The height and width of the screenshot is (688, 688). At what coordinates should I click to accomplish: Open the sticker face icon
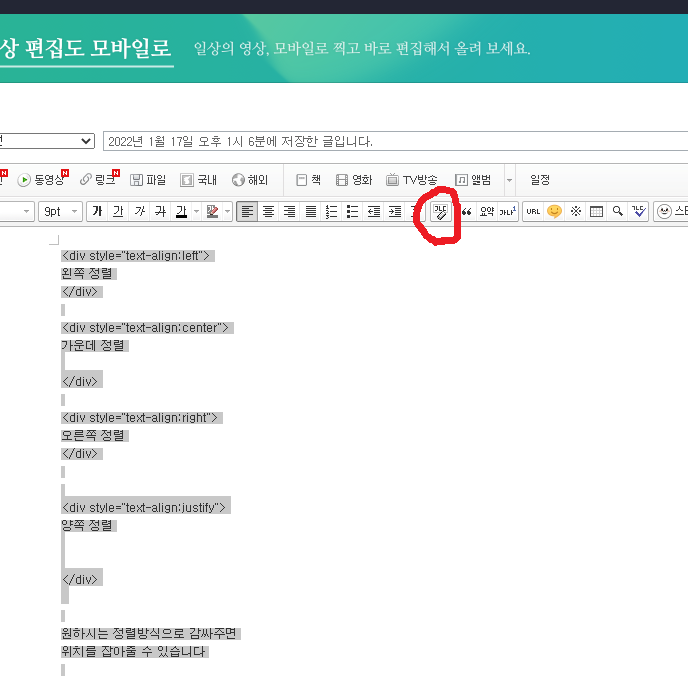(664, 211)
